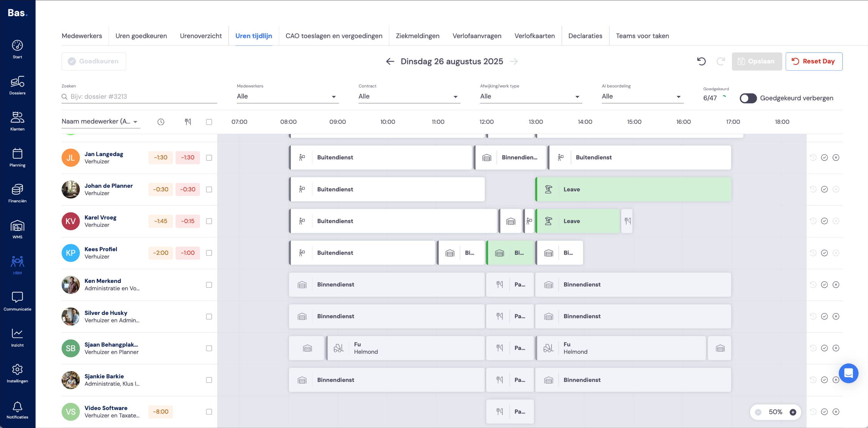Switch to the Urenoverzicht tab

pyautogui.click(x=201, y=36)
